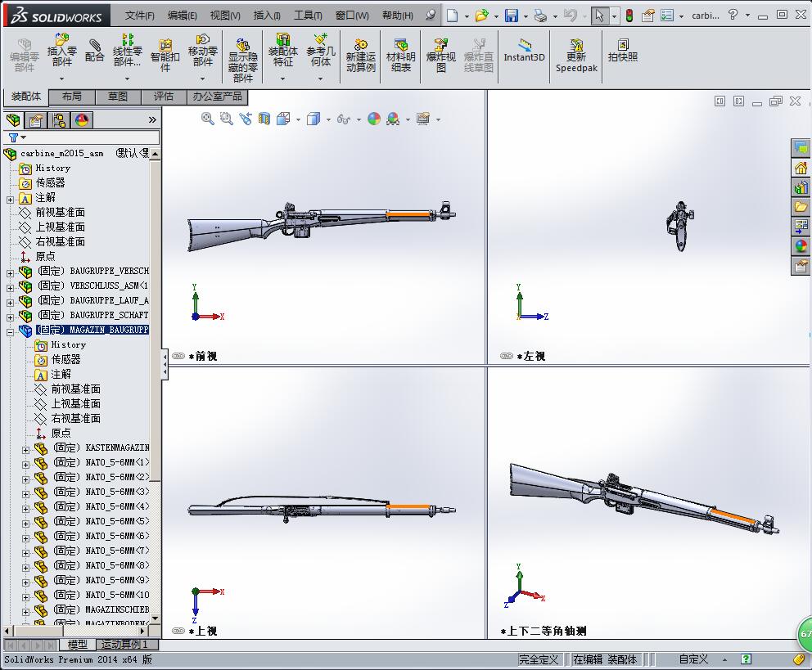Click the 智能扣件 Smart Fasteners icon
Image resolution: width=812 pixels, height=670 pixels.
[x=165, y=55]
